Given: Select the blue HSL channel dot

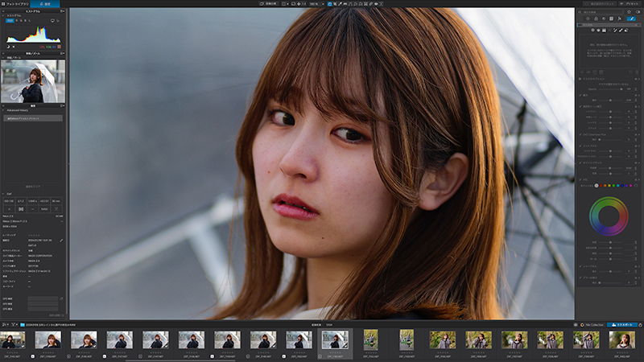Looking at the screenshot, I should [x=622, y=186].
